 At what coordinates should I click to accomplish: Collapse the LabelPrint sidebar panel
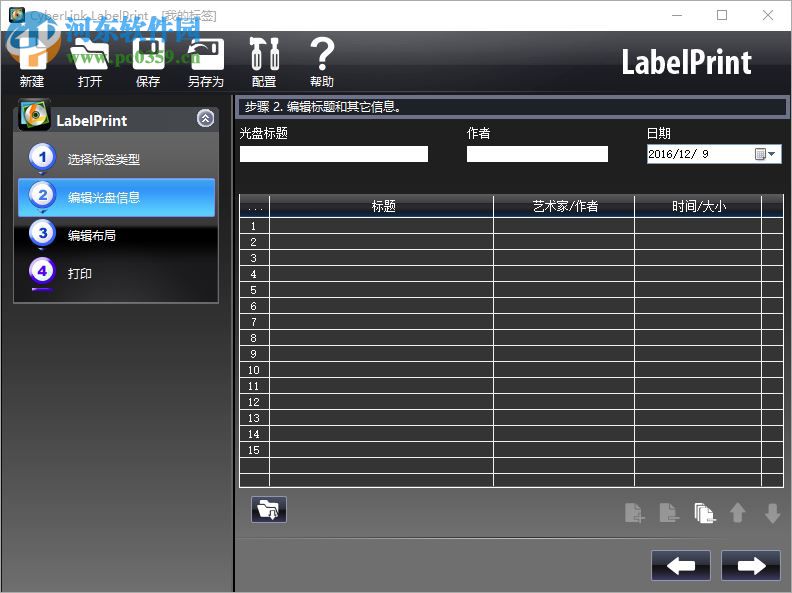[205, 119]
